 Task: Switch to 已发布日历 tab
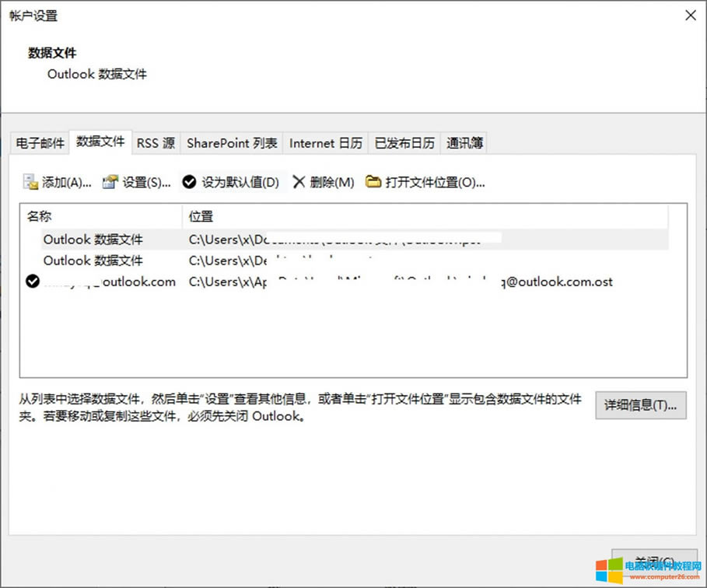(x=404, y=143)
